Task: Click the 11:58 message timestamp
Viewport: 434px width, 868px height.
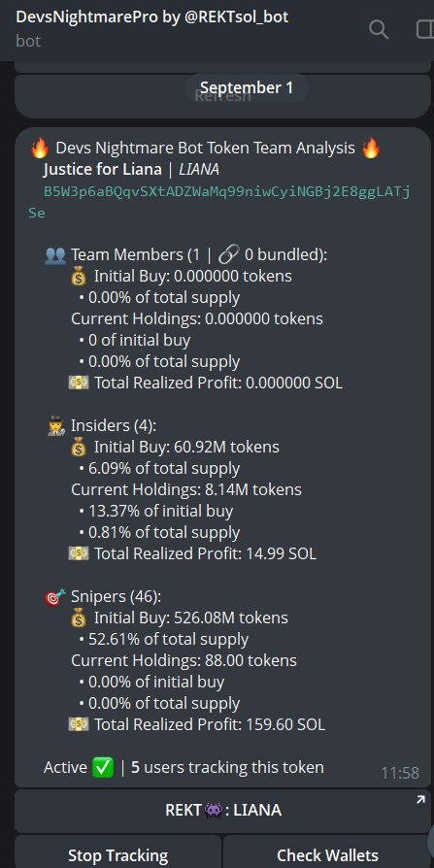Action: coord(400,773)
